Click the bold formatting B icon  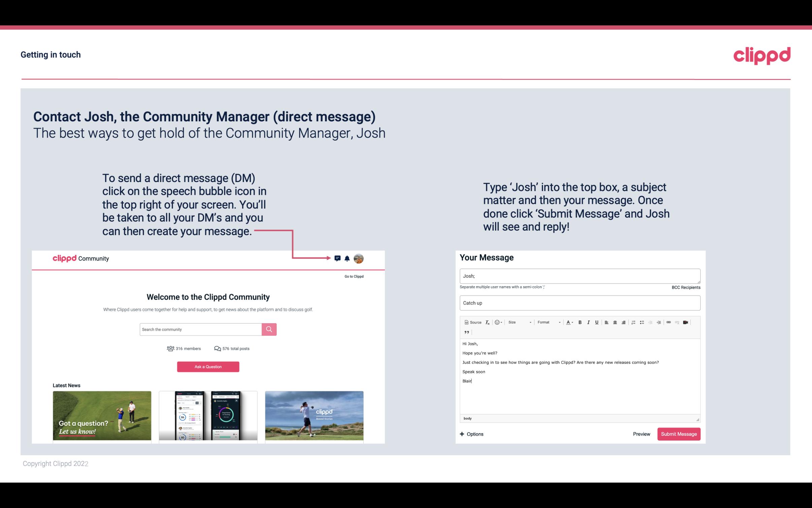point(580,322)
